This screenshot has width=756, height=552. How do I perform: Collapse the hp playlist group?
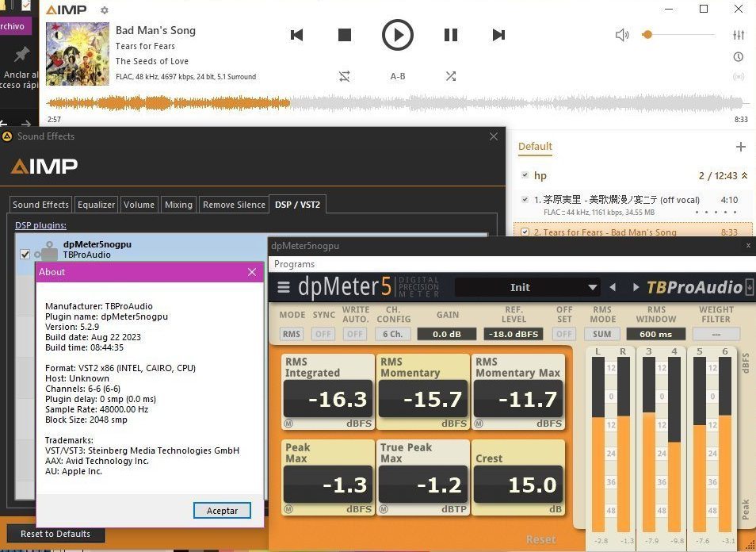click(x=744, y=175)
